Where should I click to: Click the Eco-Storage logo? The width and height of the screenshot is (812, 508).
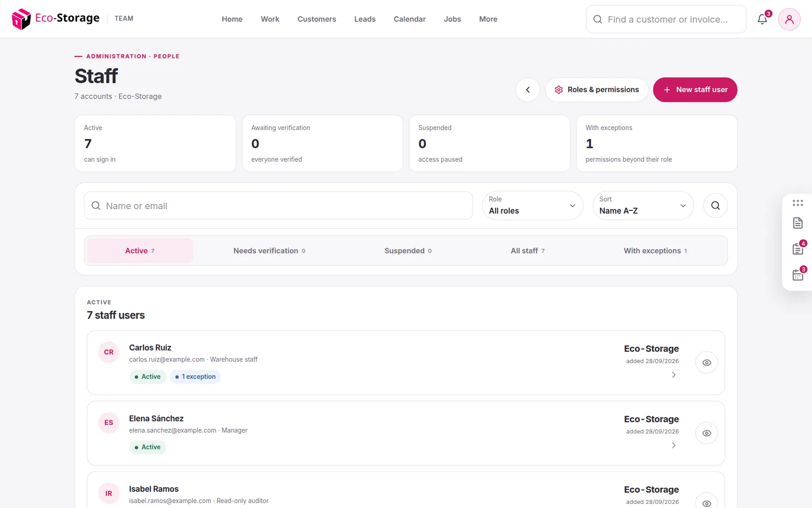coord(56,19)
